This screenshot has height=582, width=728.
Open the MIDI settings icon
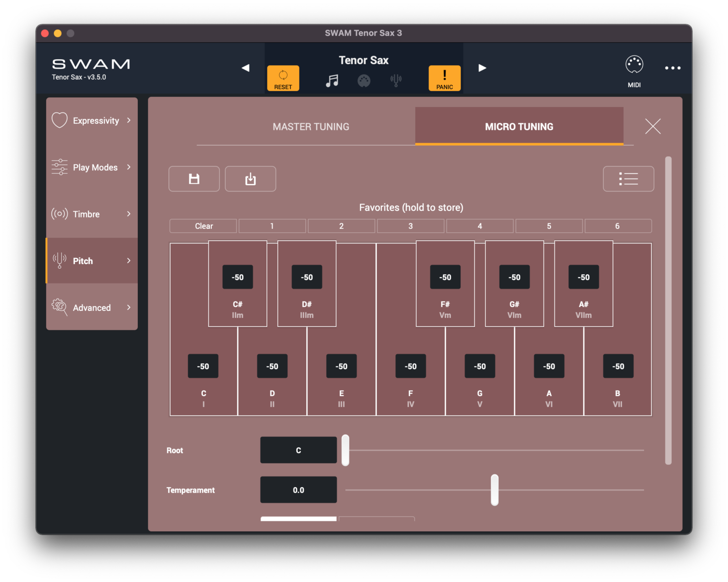tap(634, 65)
